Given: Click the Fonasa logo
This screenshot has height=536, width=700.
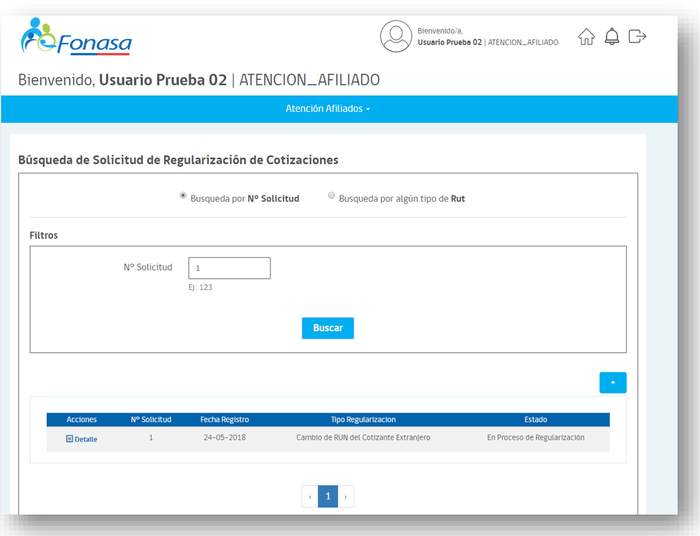Looking at the screenshot, I should 76,37.
